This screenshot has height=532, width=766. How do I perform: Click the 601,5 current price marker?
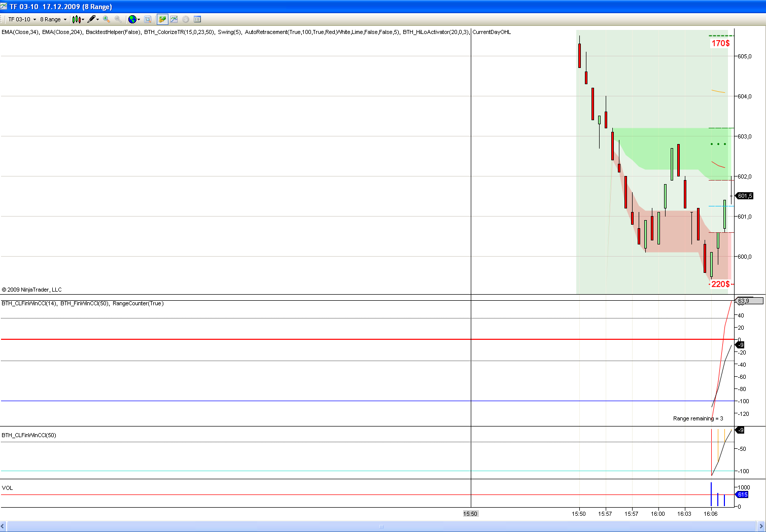[744, 196]
